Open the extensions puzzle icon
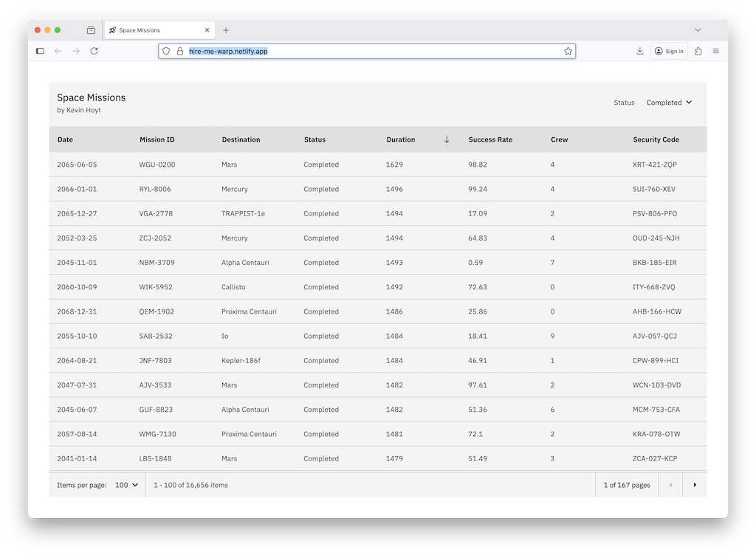 (698, 51)
